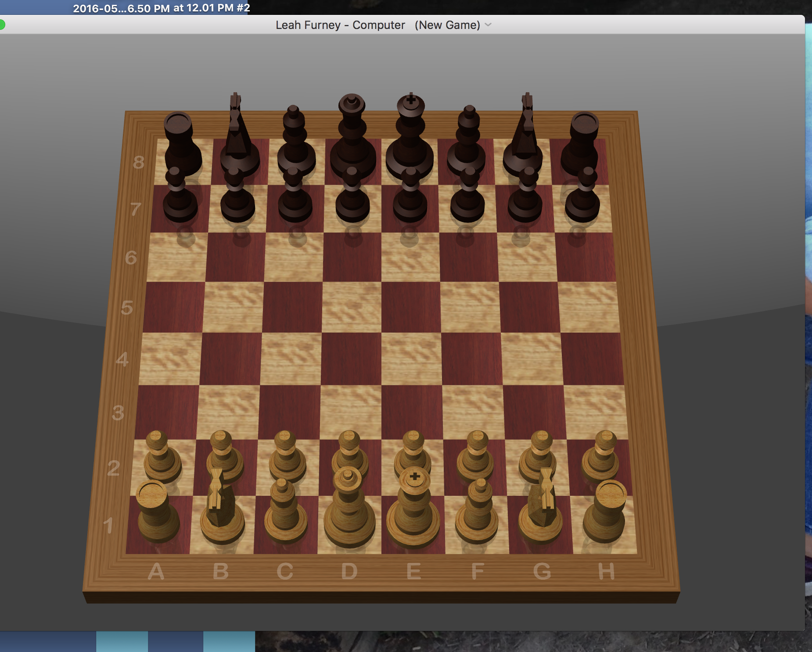Click the empty d4 square
The image size is (812, 652).
tap(351, 358)
